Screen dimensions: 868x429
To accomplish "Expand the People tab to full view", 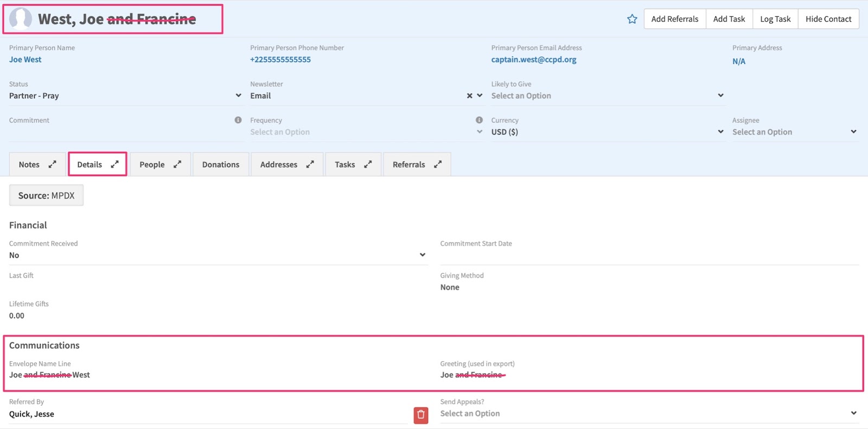I will coord(177,164).
